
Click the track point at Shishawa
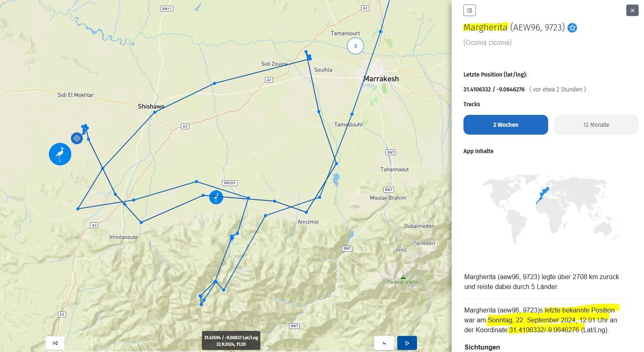tap(155, 112)
